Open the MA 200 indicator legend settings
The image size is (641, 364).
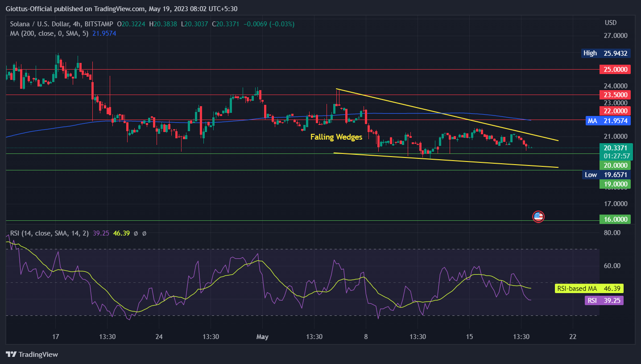(50, 33)
